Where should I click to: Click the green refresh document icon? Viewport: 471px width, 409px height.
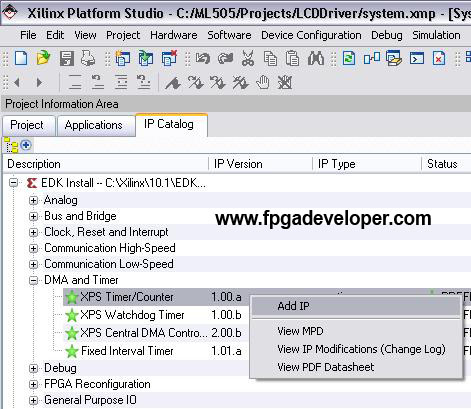click(349, 58)
